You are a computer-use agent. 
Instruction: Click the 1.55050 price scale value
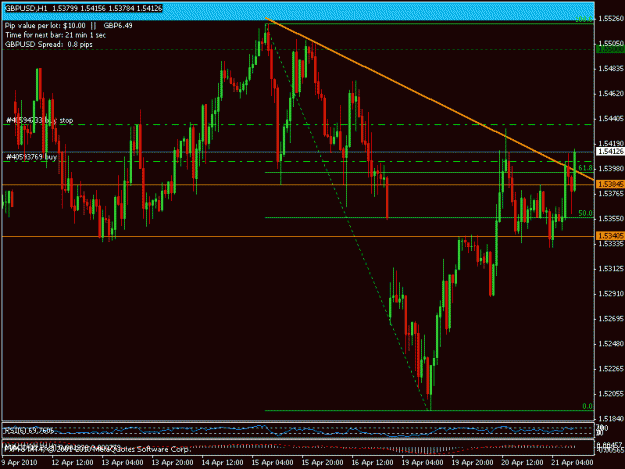pos(611,43)
